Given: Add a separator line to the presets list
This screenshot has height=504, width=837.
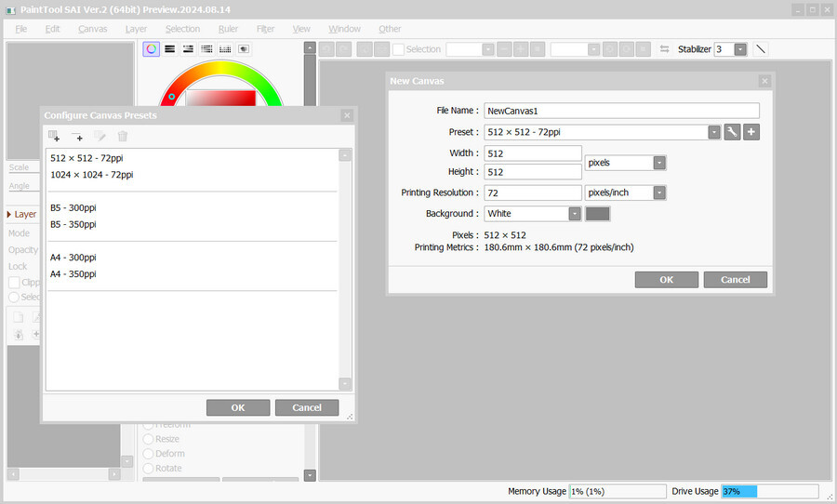Looking at the screenshot, I should (77, 136).
